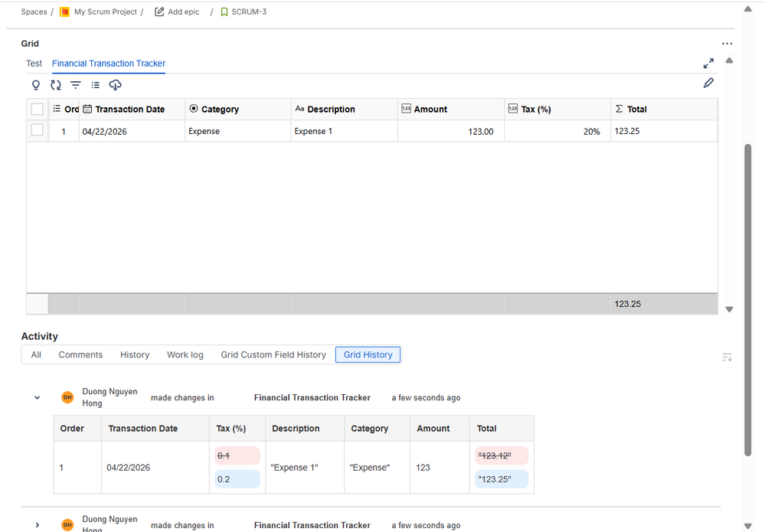Click the Category cell Expense in grid
Screen dimensions: 765x532
click(x=238, y=131)
